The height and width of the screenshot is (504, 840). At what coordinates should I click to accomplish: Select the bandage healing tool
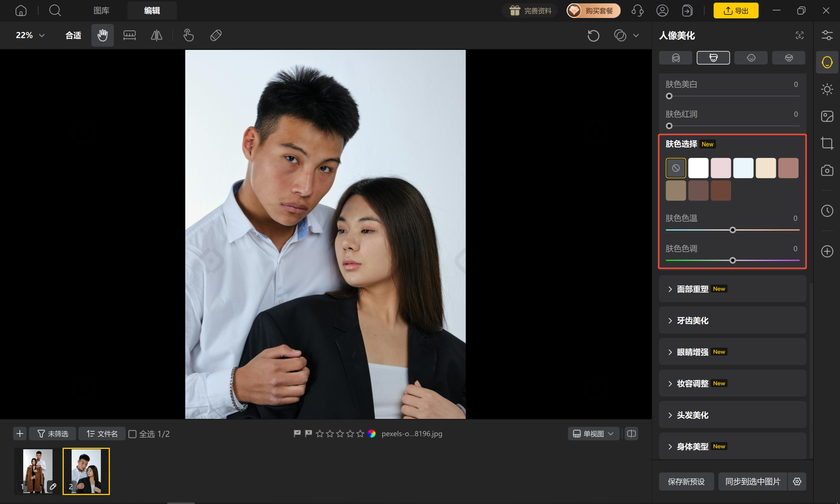[x=216, y=35]
